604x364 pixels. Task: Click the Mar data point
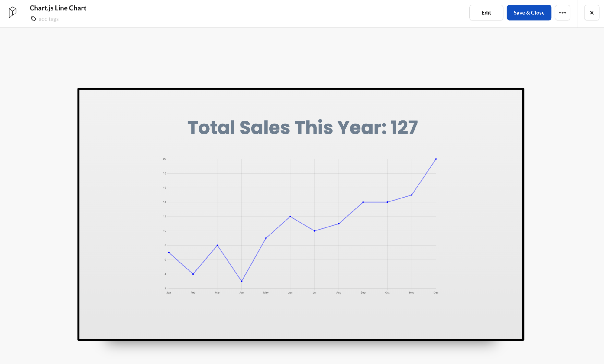click(217, 245)
